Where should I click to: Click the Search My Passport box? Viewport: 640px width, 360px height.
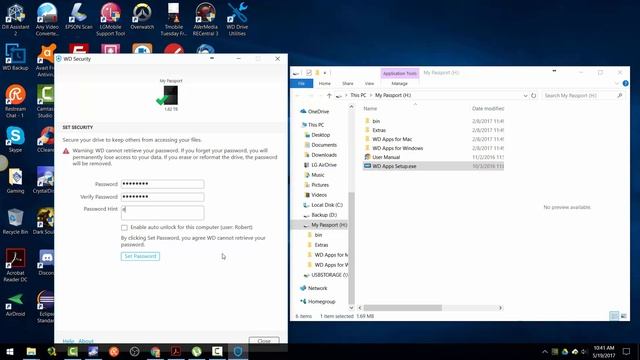click(x=583, y=96)
